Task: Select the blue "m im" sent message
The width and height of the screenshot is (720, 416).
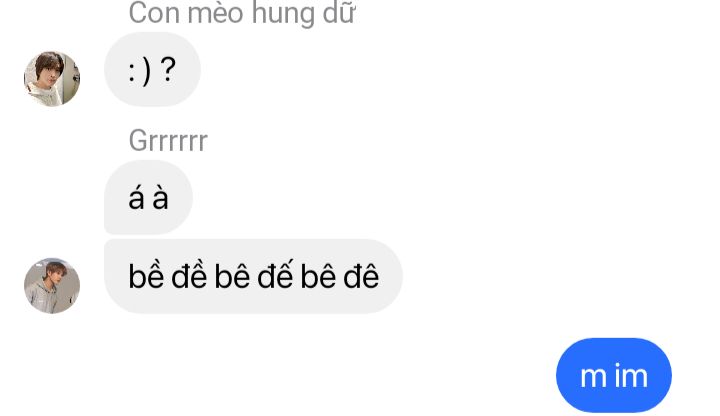Action: point(614,376)
